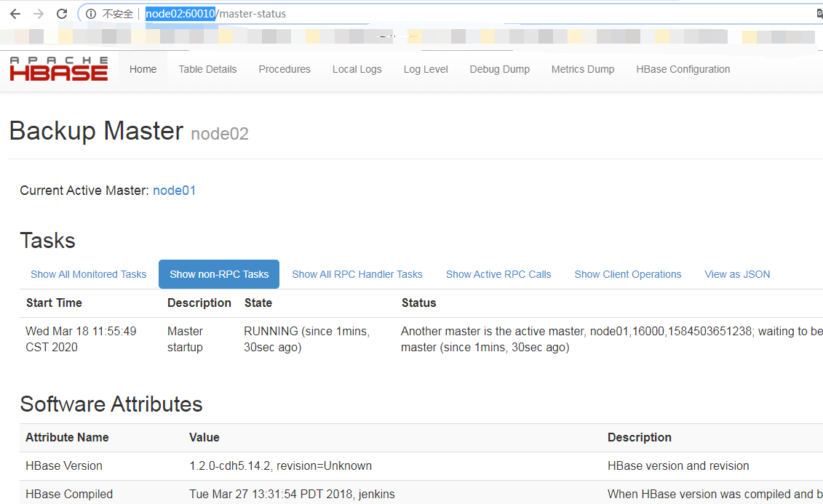This screenshot has height=504, width=823.
Task: Click the HBase Version attribute name
Action: pos(64,465)
